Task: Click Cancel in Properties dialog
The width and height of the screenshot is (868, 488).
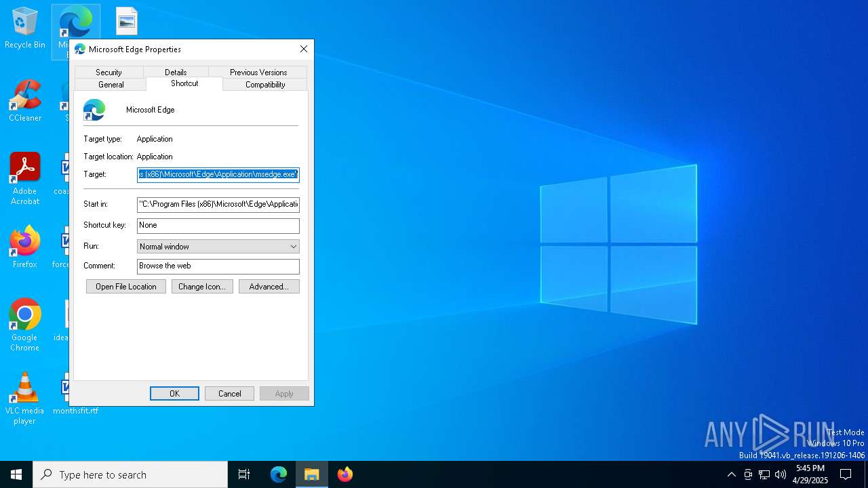Action: [x=229, y=394]
